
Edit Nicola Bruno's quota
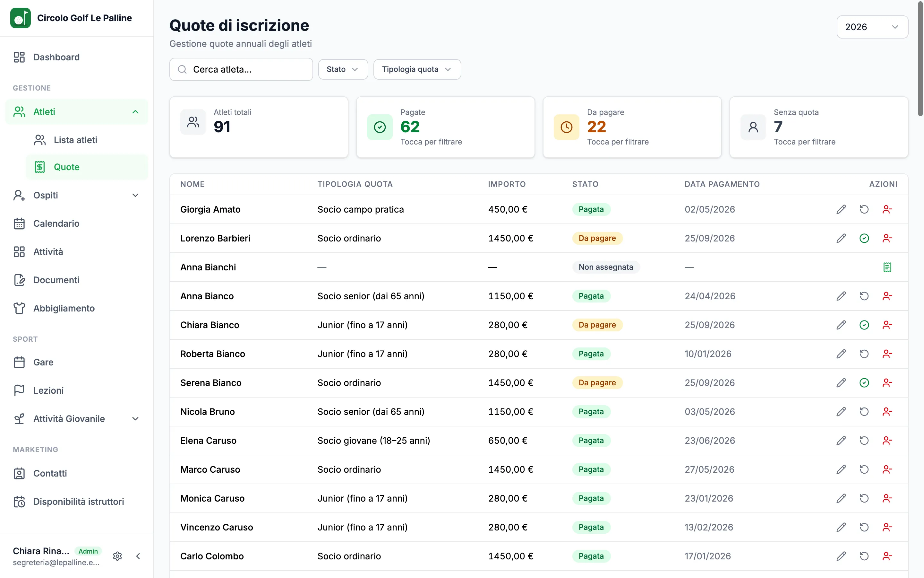[x=841, y=412]
